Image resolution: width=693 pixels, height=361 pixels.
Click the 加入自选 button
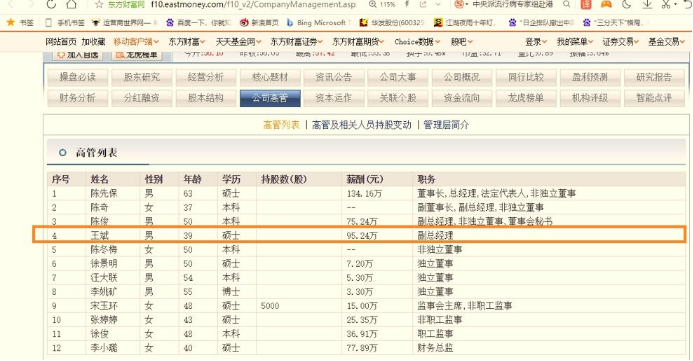[x=78, y=55]
